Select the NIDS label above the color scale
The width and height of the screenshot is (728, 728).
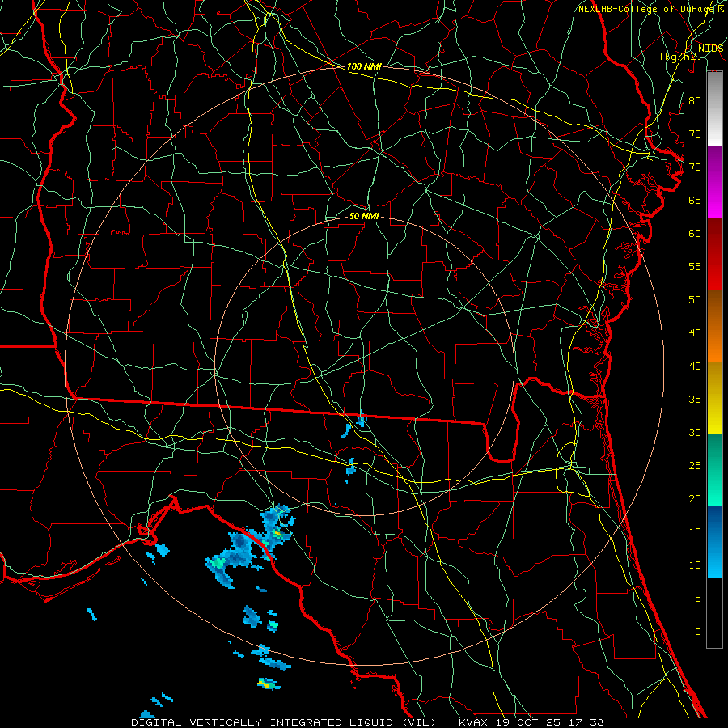coord(710,48)
